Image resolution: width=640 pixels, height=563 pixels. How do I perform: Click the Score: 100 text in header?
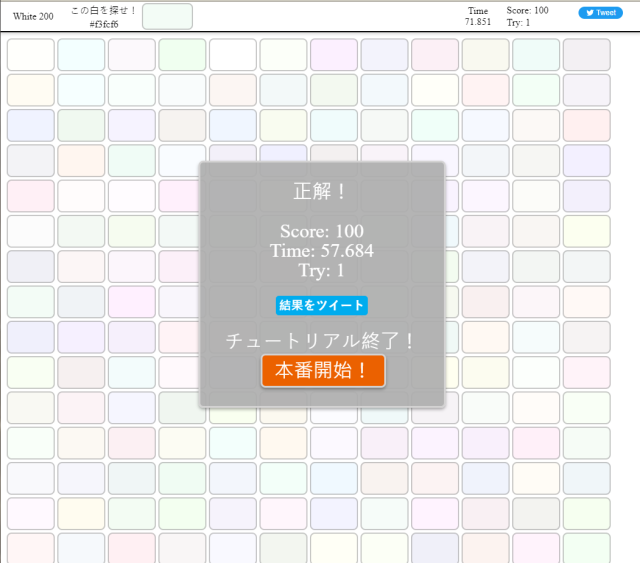[x=527, y=10]
